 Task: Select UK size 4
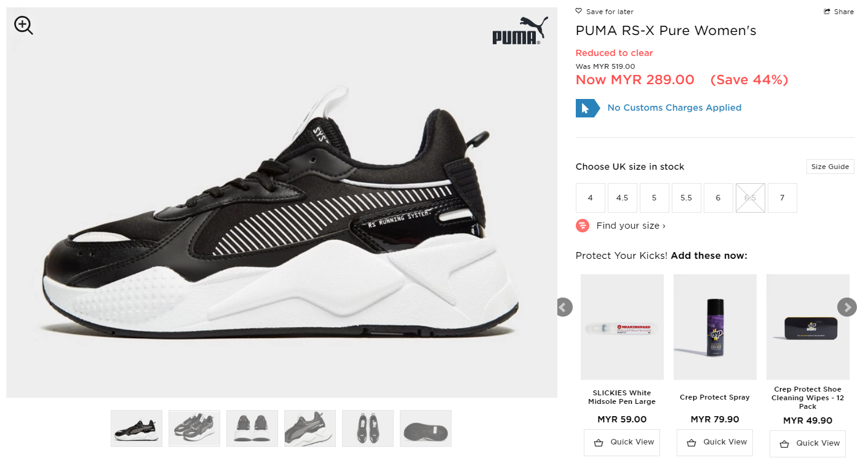pos(591,198)
